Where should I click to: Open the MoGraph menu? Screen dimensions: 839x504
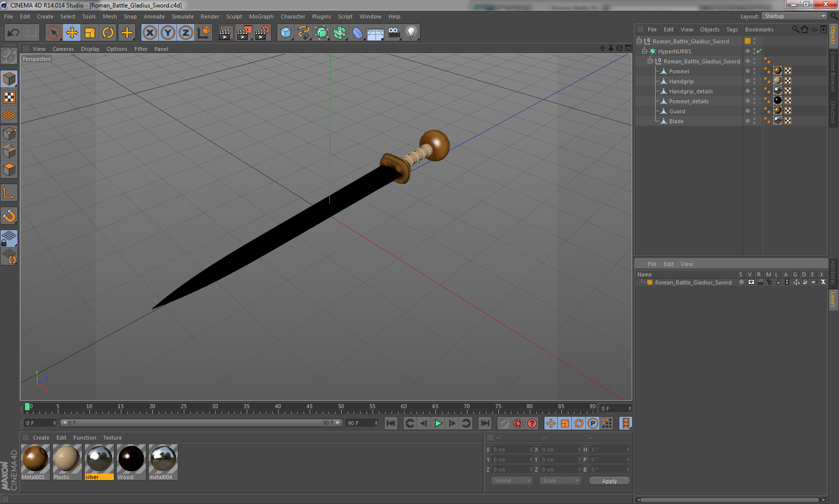point(261,16)
